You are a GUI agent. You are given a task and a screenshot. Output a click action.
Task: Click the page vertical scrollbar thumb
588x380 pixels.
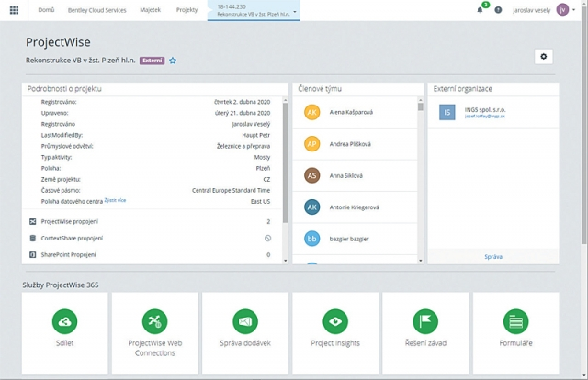point(584,126)
